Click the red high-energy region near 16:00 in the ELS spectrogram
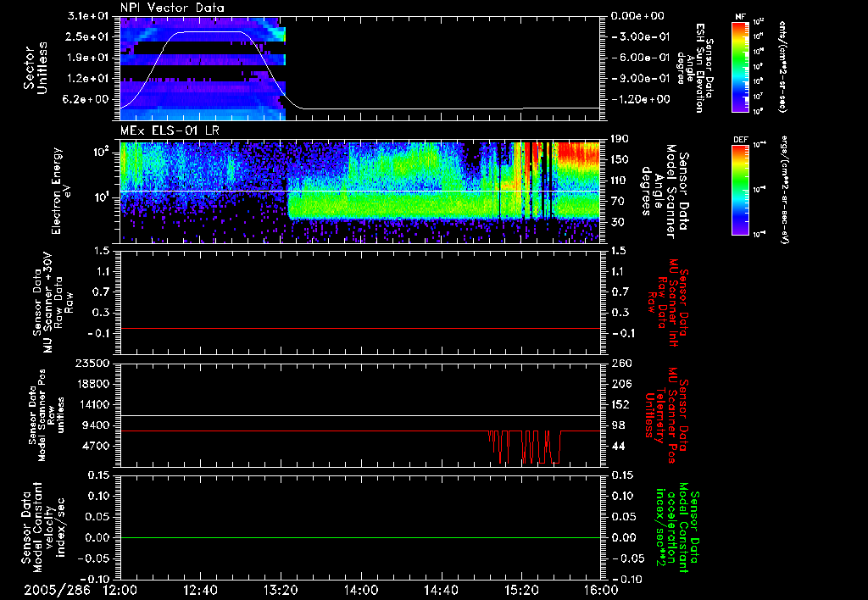This screenshot has height=600, width=868. (578, 154)
